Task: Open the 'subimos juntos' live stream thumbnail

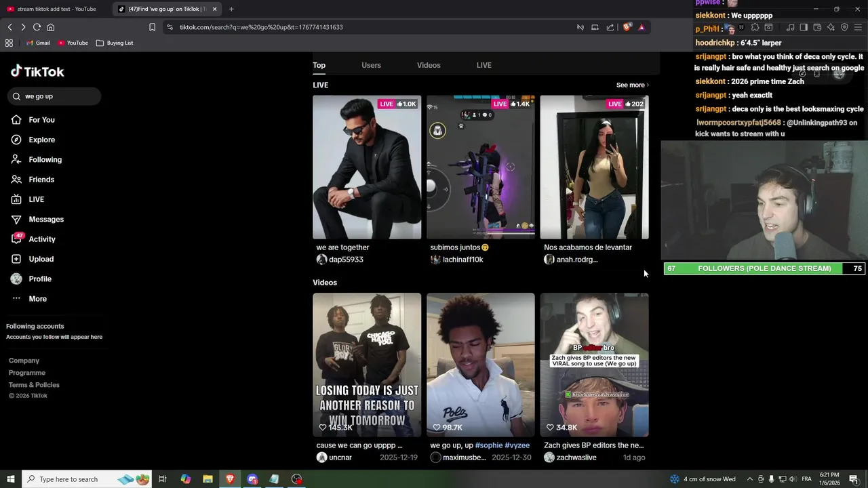Action: [x=481, y=167]
